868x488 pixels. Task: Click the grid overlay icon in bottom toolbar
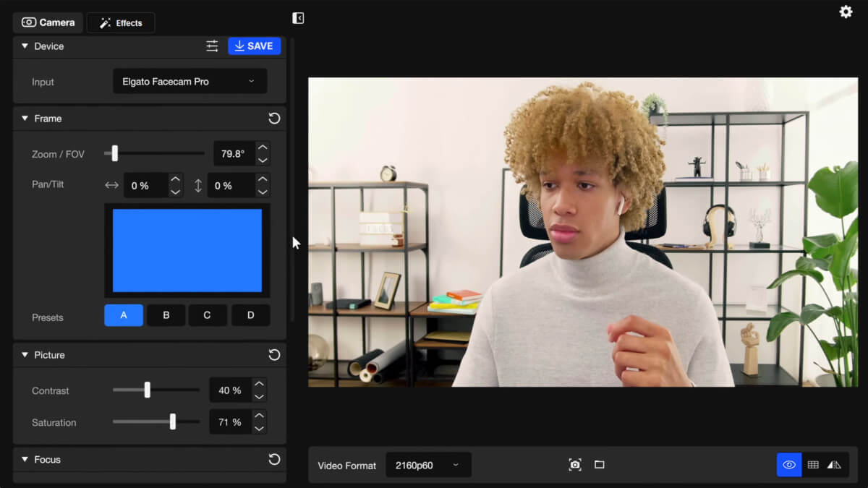(x=812, y=465)
